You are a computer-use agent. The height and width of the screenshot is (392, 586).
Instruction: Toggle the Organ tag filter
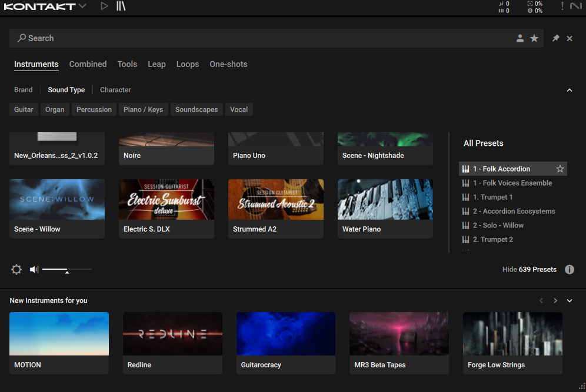[x=55, y=109]
